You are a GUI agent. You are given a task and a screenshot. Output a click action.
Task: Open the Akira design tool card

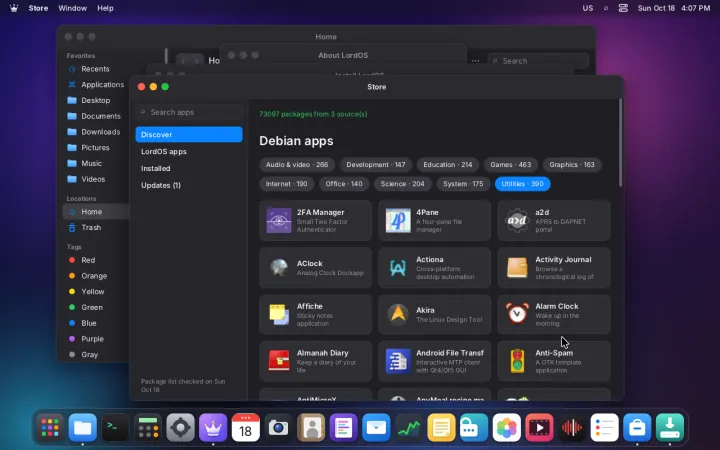click(434, 315)
